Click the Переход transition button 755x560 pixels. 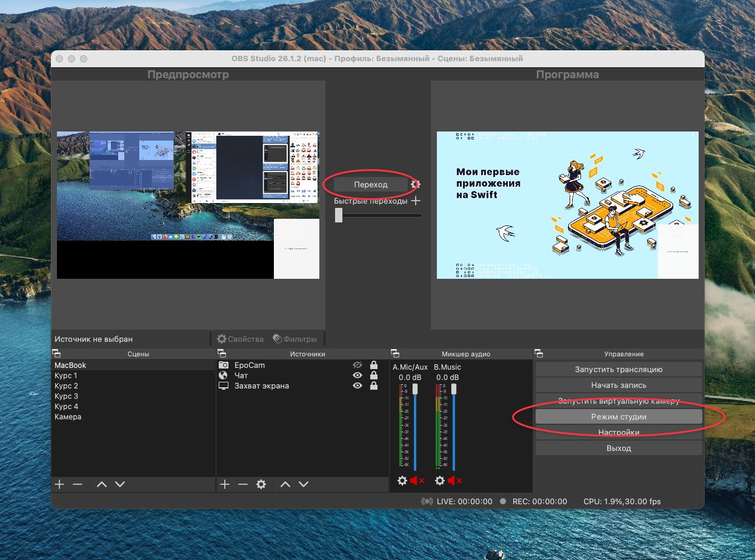point(370,184)
